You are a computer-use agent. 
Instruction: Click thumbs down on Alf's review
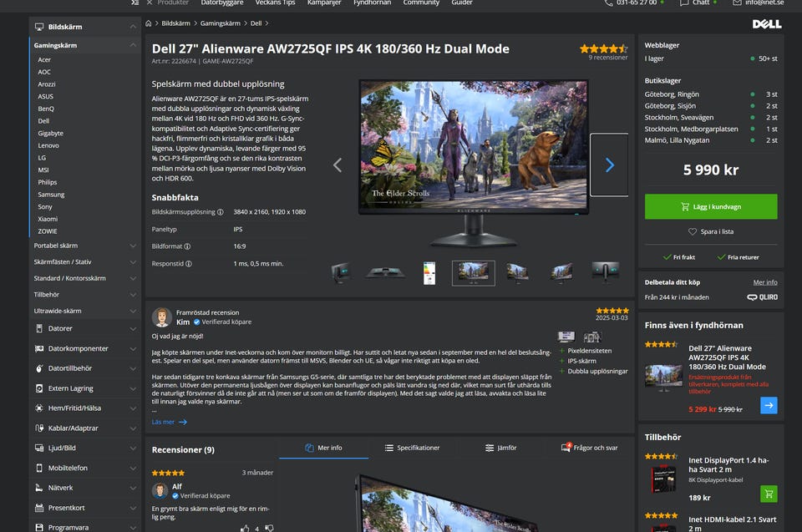269,528
